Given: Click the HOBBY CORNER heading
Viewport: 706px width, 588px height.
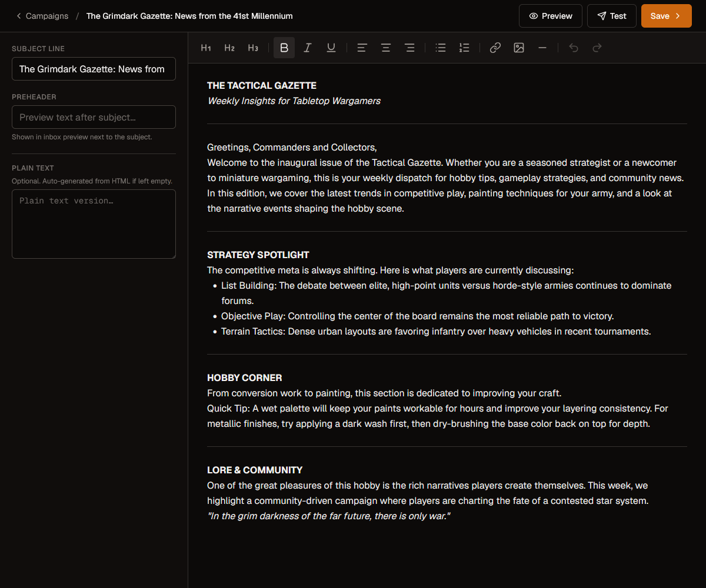Looking at the screenshot, I should coord(245,378).
